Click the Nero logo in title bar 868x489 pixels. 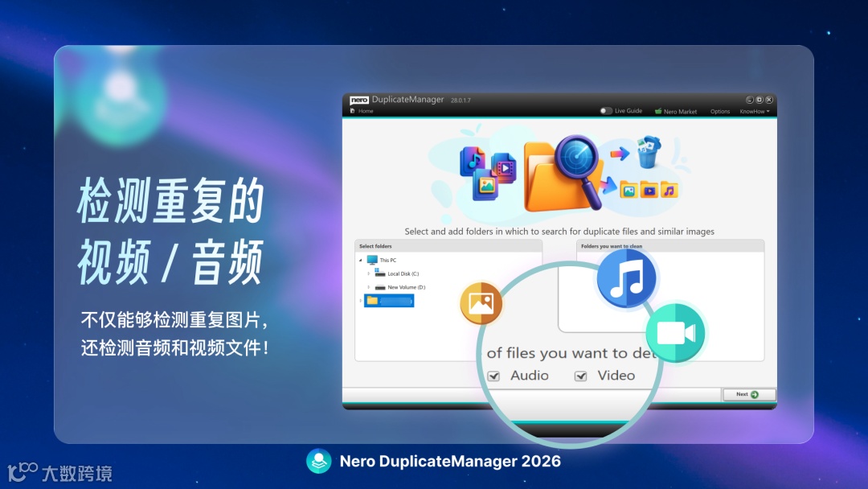click(358, 100)
